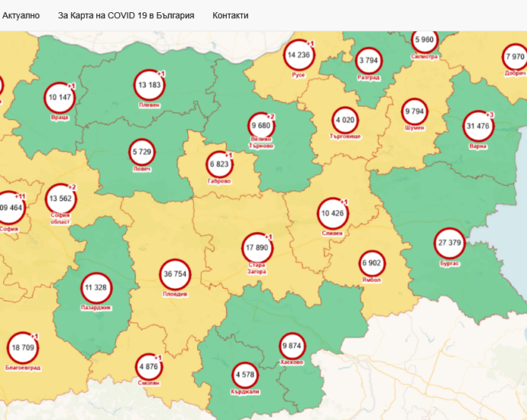Open the Ловеч marker showing 5 729

[x=141, y=152]
